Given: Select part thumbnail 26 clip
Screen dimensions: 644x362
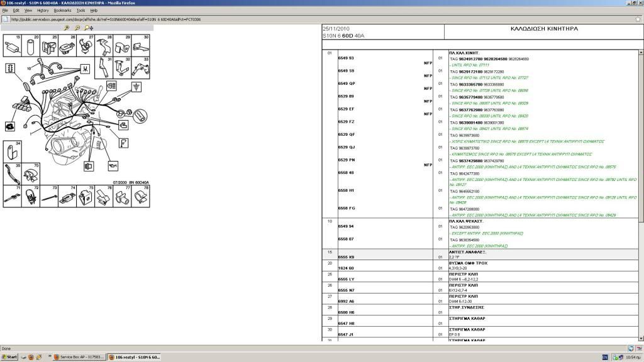Looking at the screenshot, I should tap(67, 45).
